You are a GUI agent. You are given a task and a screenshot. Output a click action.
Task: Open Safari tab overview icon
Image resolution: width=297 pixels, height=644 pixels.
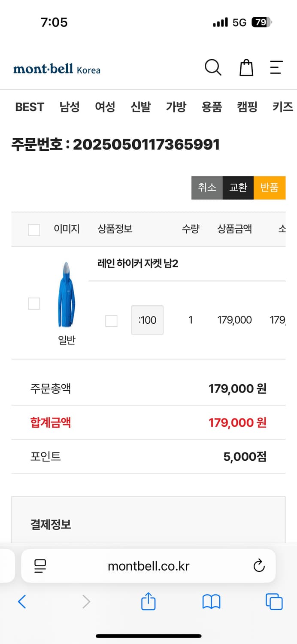click(x=274, y=602)
